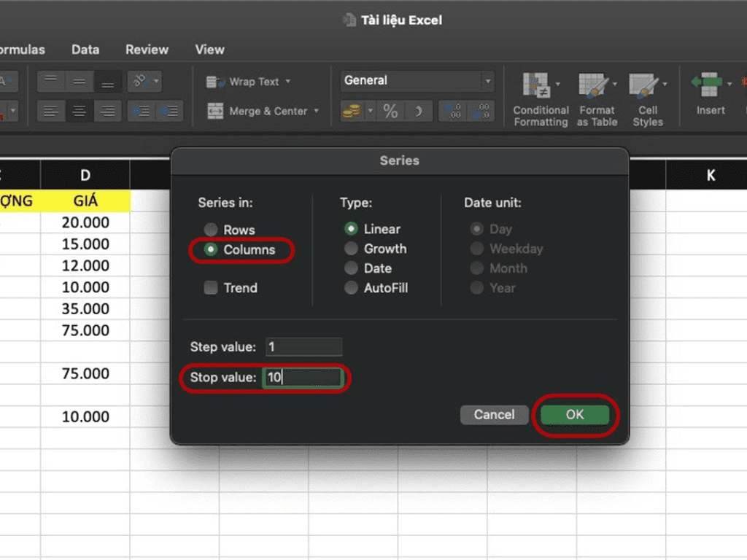This screenshot has height=560, width=747.
Task: Align text to the left
Action: point(50,112)
